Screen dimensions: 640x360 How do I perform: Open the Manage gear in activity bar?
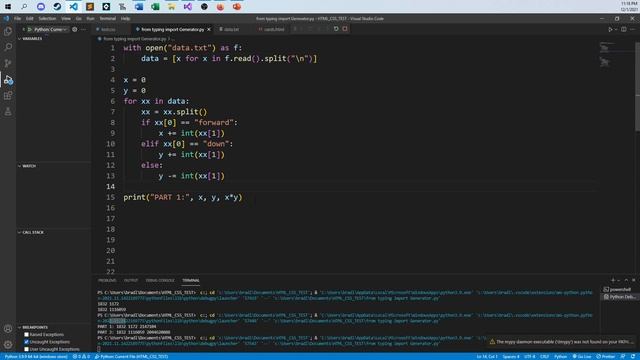click(x=8, y=344)
